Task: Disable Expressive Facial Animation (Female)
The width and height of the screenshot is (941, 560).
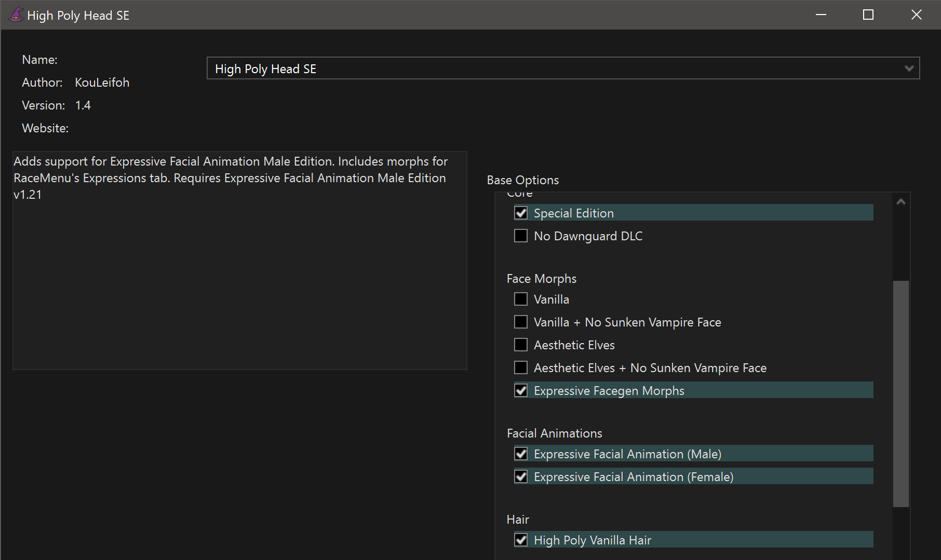Action: click(x=521, y=477)
